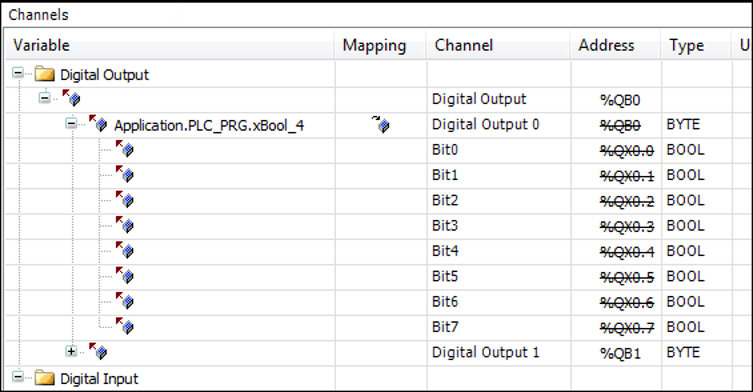The image size is (753, 392).
Task: Click the Digital Input folder icon
Action: [x=44, y=378]
